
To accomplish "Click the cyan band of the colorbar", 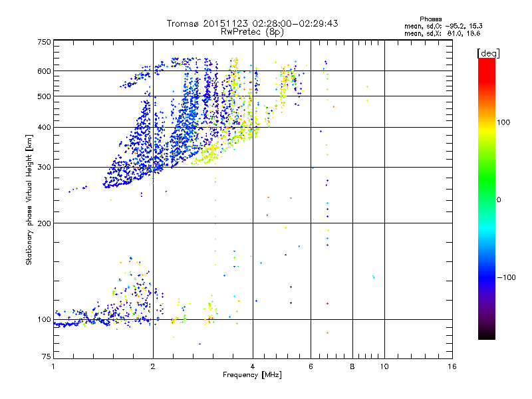I will tap(487, 229).
